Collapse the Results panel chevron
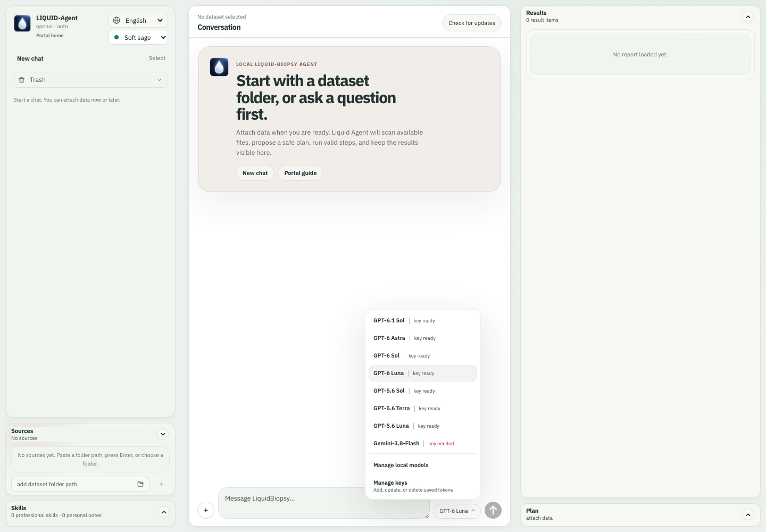 click(x=748, y=16)
